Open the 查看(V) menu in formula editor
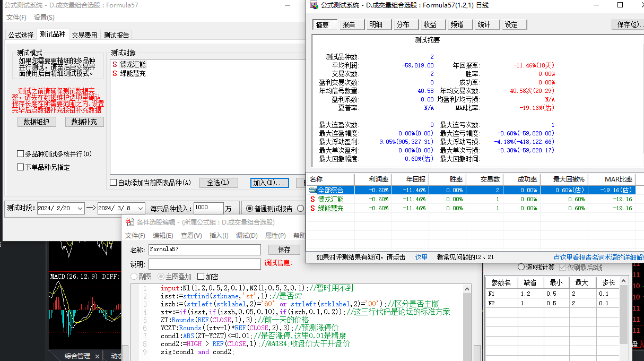Viewport: 644px width, 361px height. pyautogui.click(x=192, y=236)
